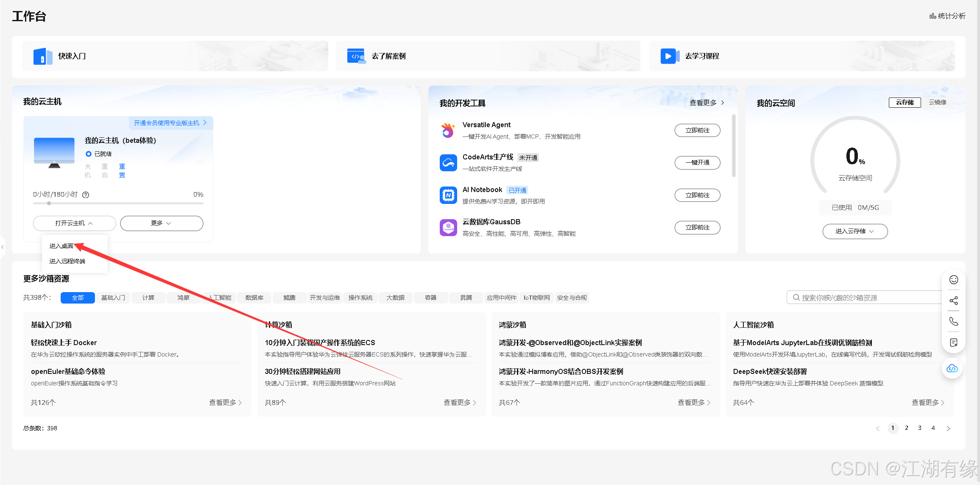
Task: Click the 云数据库GaussDB icon
Action: coord(448,227)
